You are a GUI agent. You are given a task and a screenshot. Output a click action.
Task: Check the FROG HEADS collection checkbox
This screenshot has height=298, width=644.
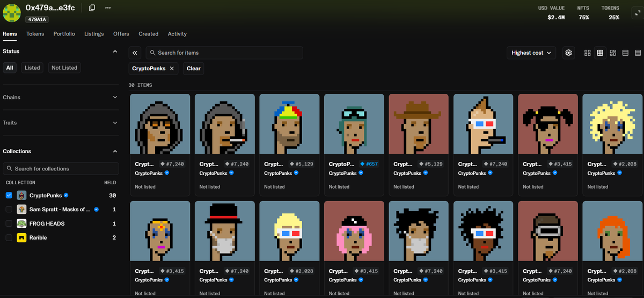[9, 223]
